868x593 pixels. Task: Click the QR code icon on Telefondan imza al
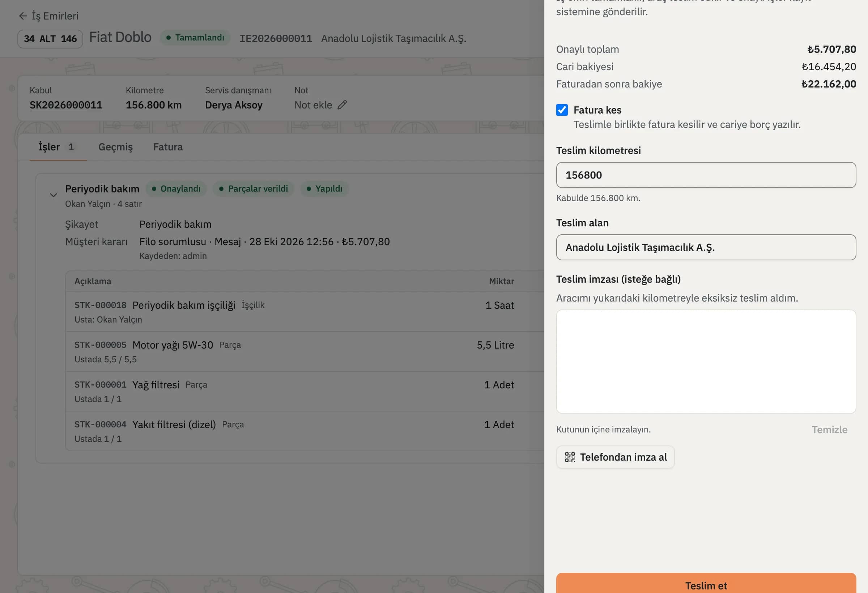[x=570, y=457]
